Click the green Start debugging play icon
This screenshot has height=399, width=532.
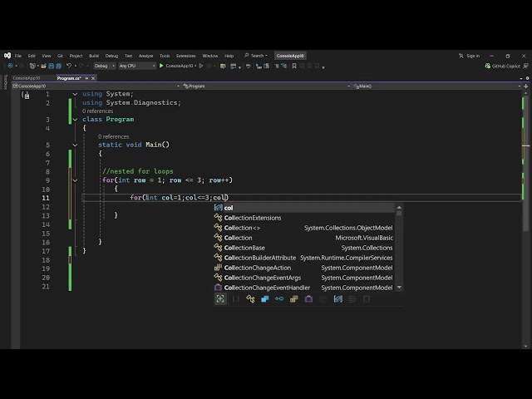coord(161,66)
